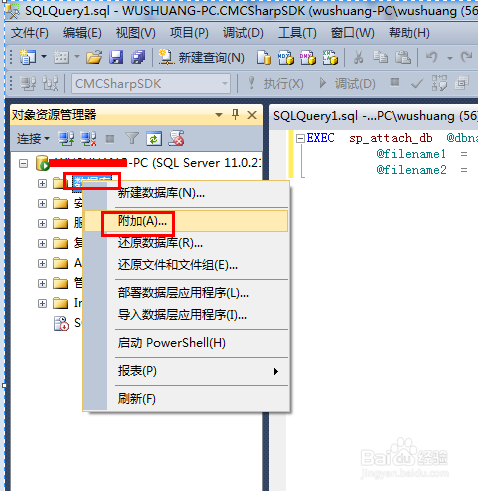The height and width of the screenshot is (491, 478).
Task: Switch to the SQLQuery1.sql tab
Action: (373, 116)
